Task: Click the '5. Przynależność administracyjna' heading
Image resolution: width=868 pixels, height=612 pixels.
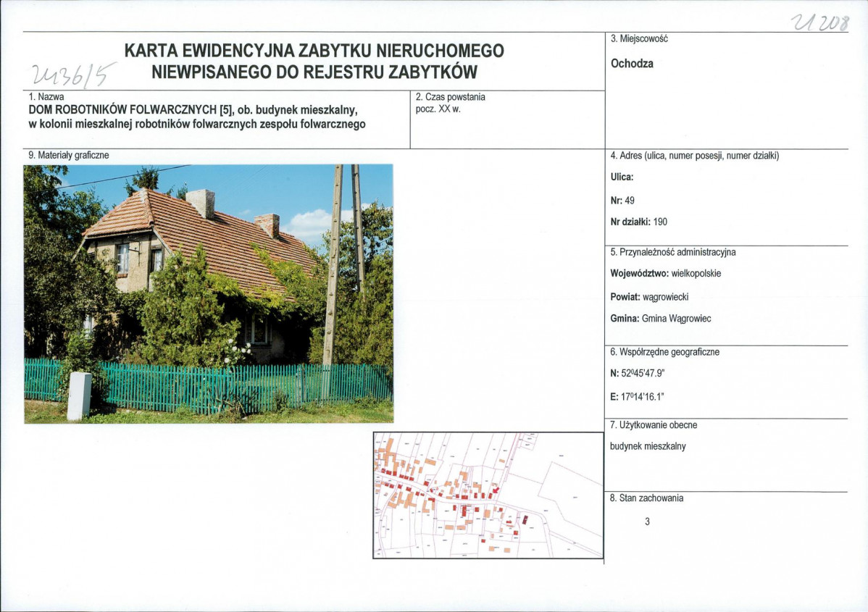Action: pyautogui.click(x=672, y=252)
